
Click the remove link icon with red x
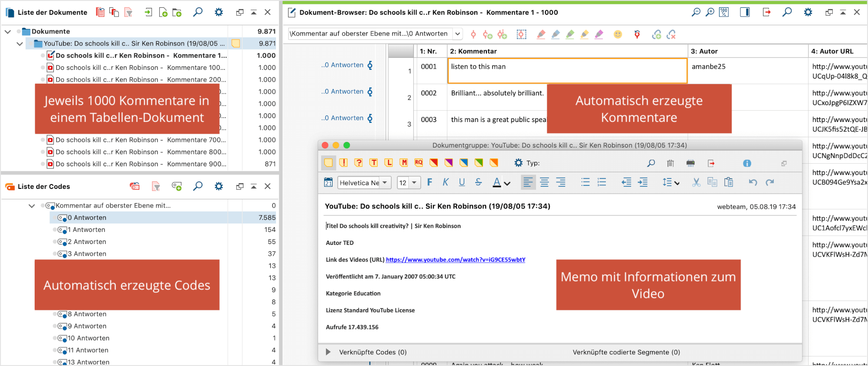pos(671,34)
